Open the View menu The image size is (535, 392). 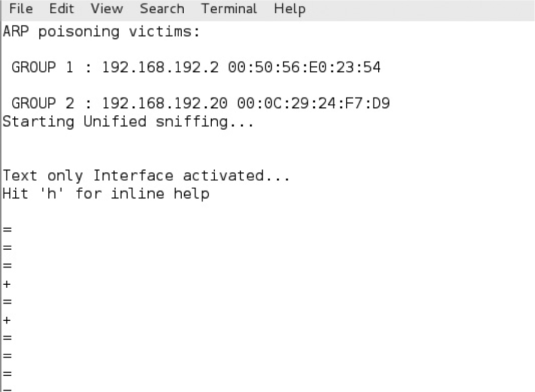(107, 9)
